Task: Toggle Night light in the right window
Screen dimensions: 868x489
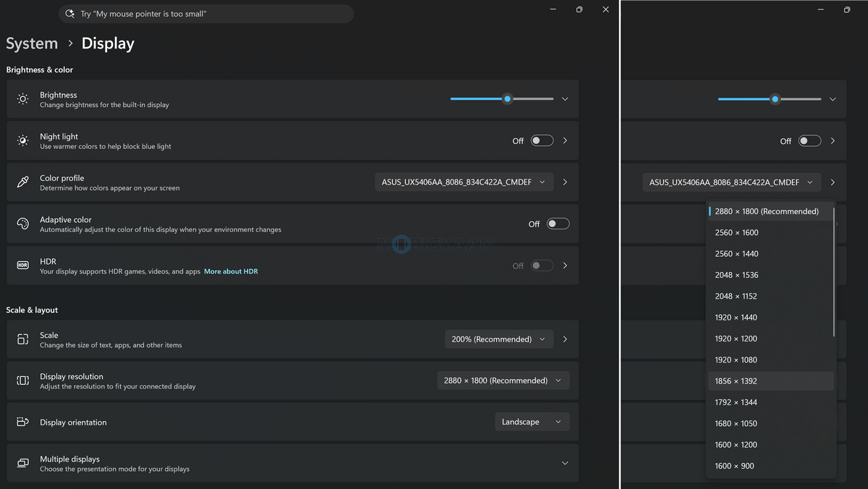Action: (x=809, y=141)
